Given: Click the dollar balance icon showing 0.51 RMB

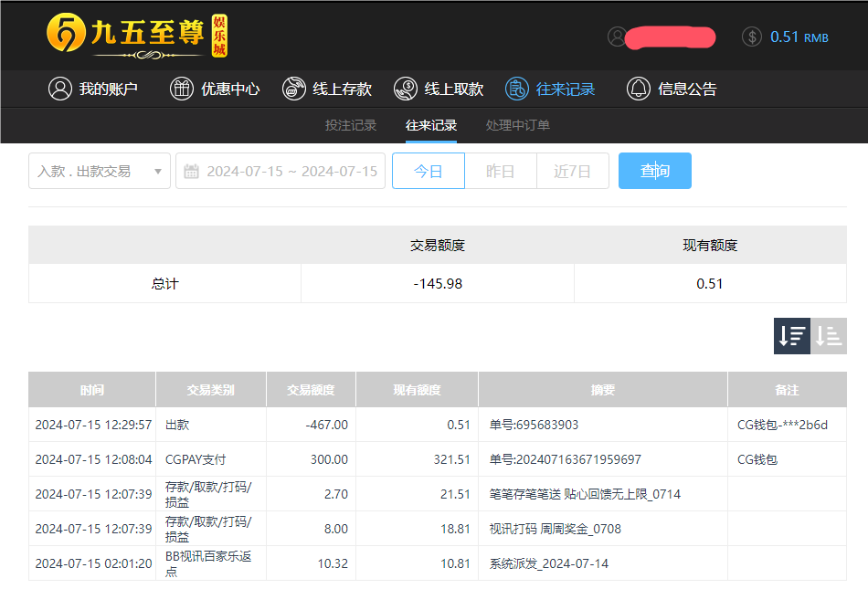Looking at the screenshot, I should [752, 37].
